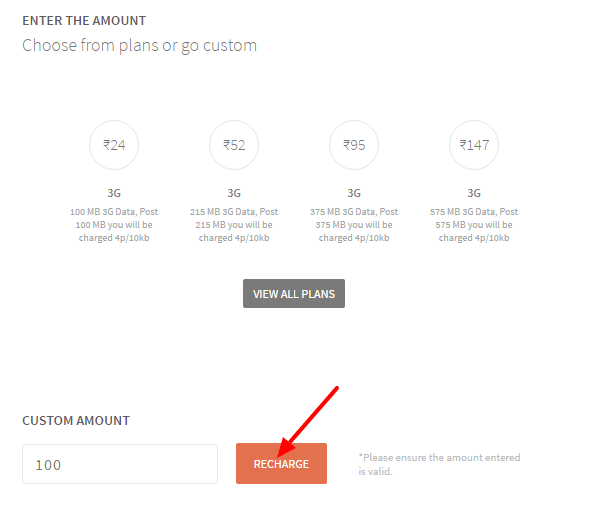The image size is (589, 529).
Task: Click the Enter The Amount heading
Action: pyautogui.click(x=84, y=21)
